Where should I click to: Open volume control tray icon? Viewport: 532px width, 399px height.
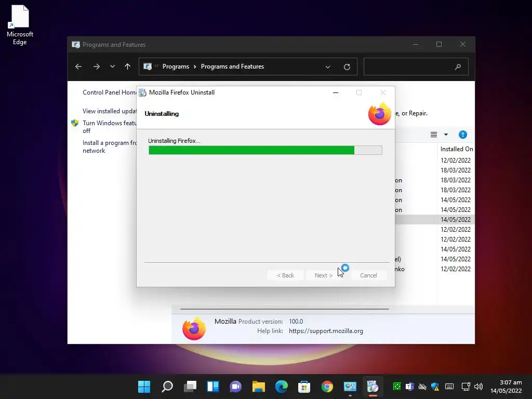tap(478, 387)
